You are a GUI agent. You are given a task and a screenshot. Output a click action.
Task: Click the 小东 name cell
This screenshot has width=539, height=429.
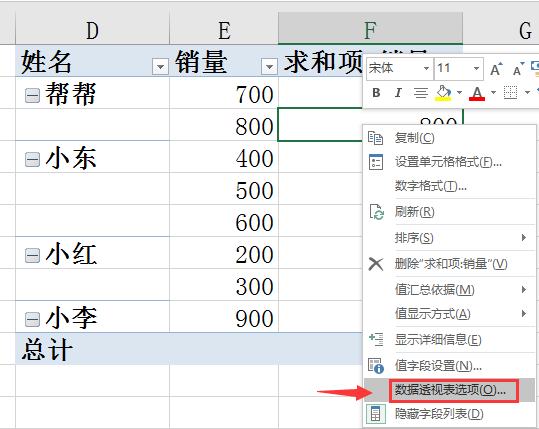click(x=92, y=157)
